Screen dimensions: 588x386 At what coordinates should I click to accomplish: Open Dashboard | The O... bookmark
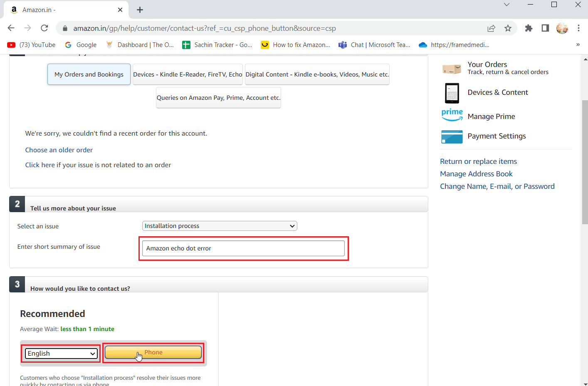(140, 45)
